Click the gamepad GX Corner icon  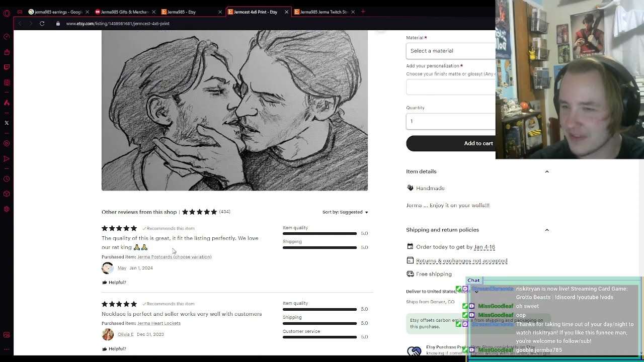(x=20, y=12)
